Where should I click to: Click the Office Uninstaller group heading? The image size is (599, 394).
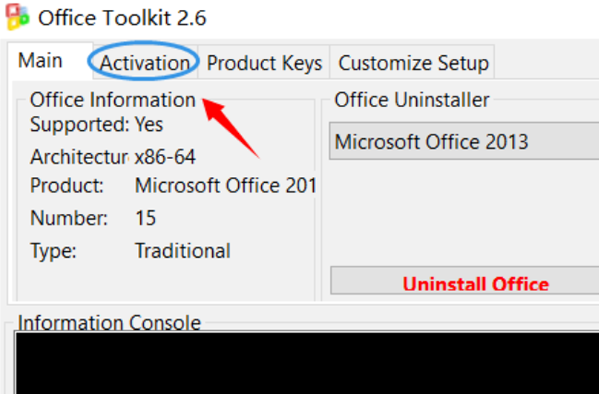(x=411, y=100)
